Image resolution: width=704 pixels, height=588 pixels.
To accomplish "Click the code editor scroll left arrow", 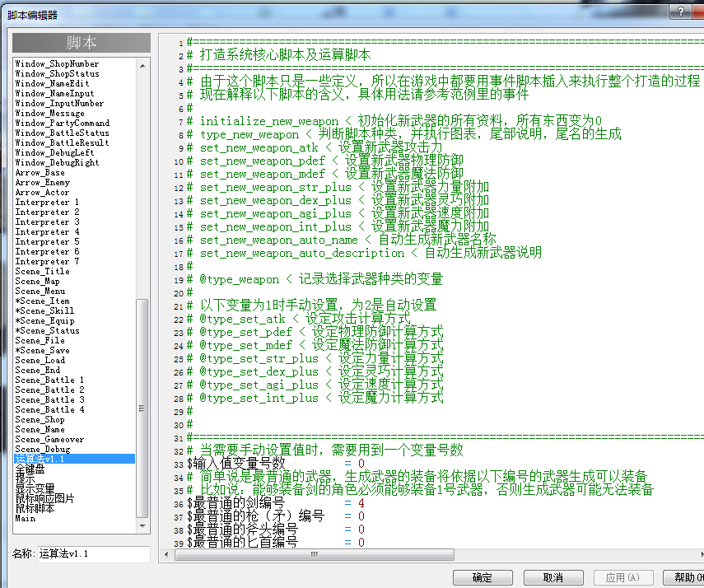I will [x=166, y=554].
